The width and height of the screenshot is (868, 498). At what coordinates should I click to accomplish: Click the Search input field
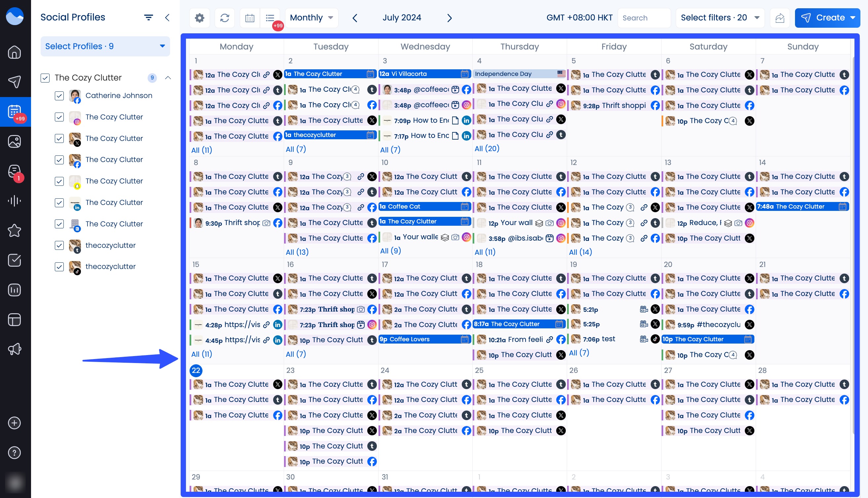643,18
